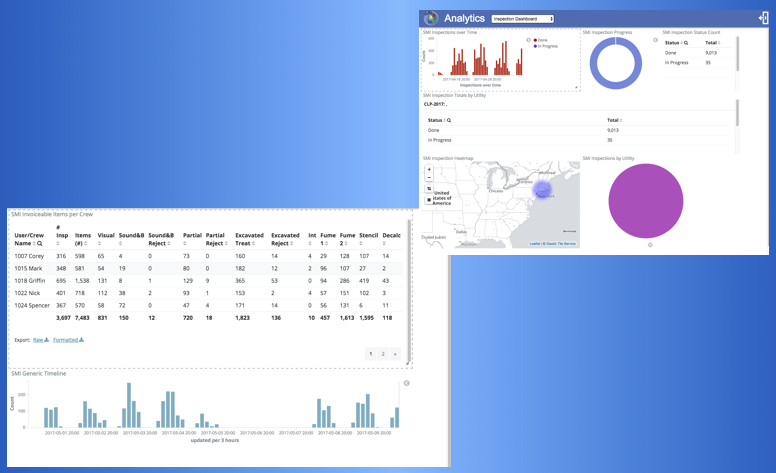Select the 1015 Mark row name

tap(28, 269)
